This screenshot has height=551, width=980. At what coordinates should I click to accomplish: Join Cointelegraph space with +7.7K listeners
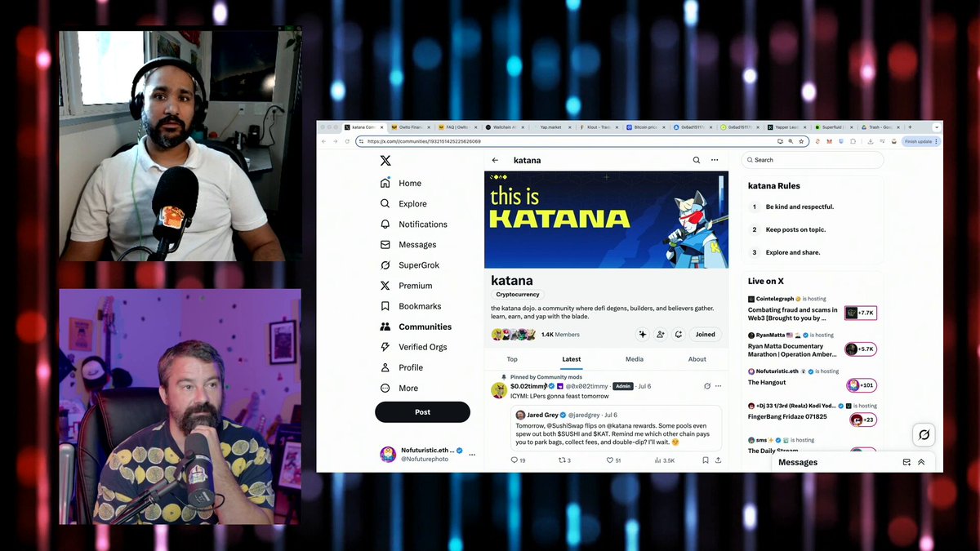[860, 313]
